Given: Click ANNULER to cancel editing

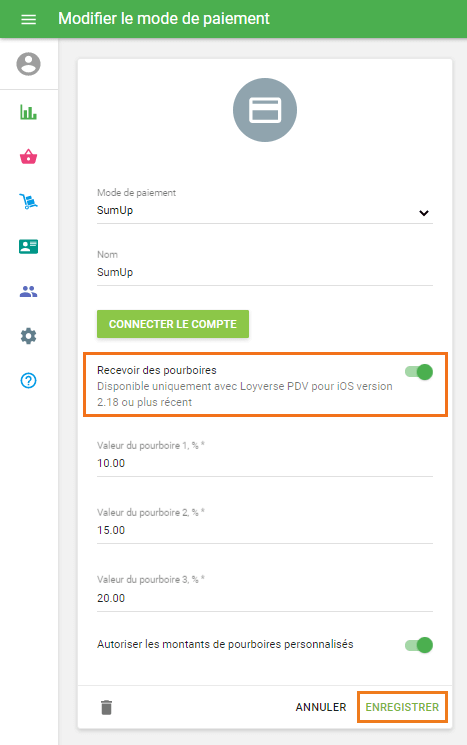Looking at the screenshot, I should coord(321,707).
